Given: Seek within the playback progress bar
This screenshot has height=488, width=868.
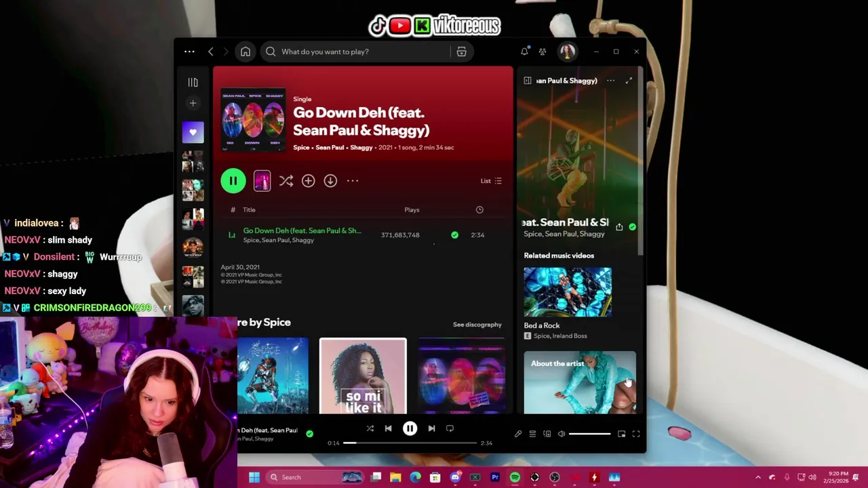Looking at the screenshot, I should pos(410,443).
